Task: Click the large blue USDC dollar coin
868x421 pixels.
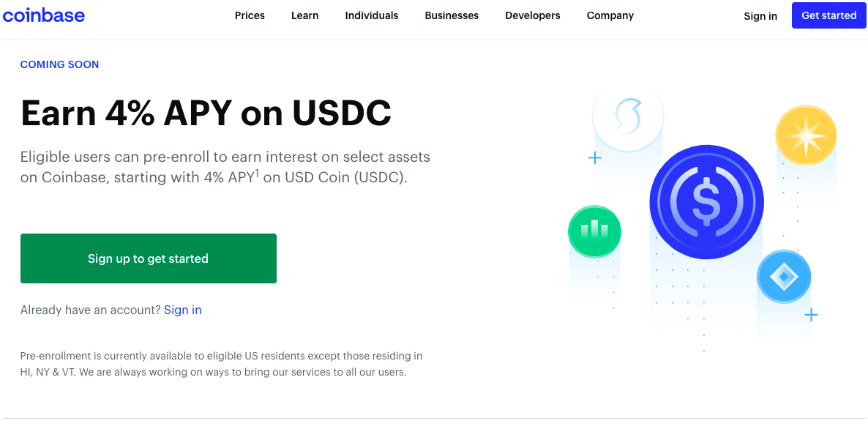Action: (x=706, y=202)
